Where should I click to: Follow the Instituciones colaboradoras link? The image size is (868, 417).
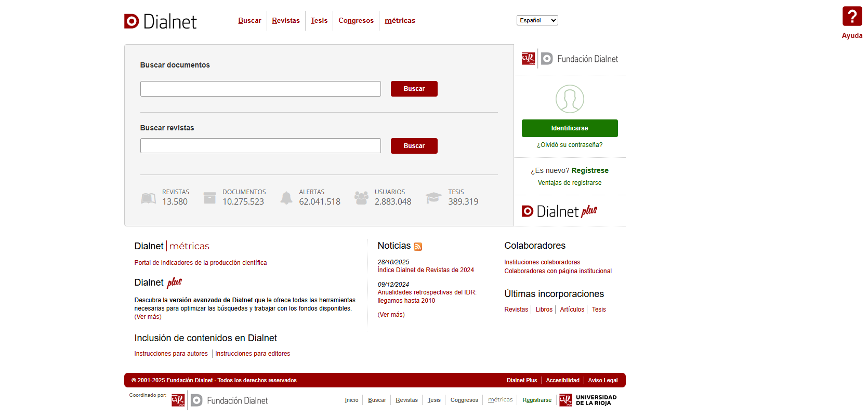click(x=542, y=262)
